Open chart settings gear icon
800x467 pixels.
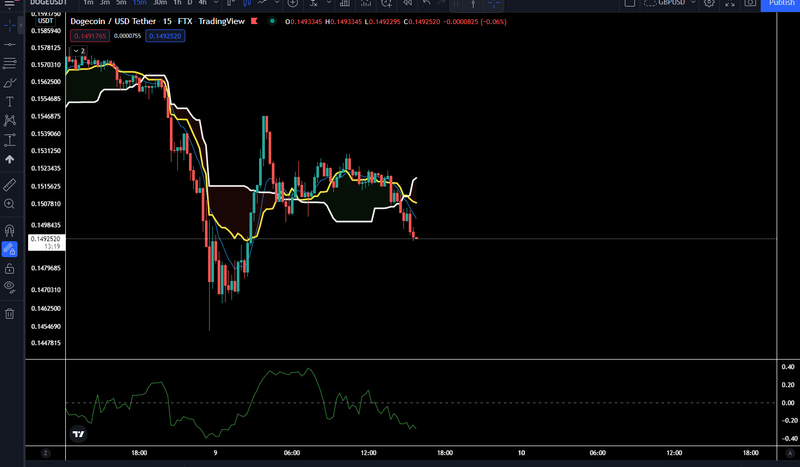pos(709,3)
